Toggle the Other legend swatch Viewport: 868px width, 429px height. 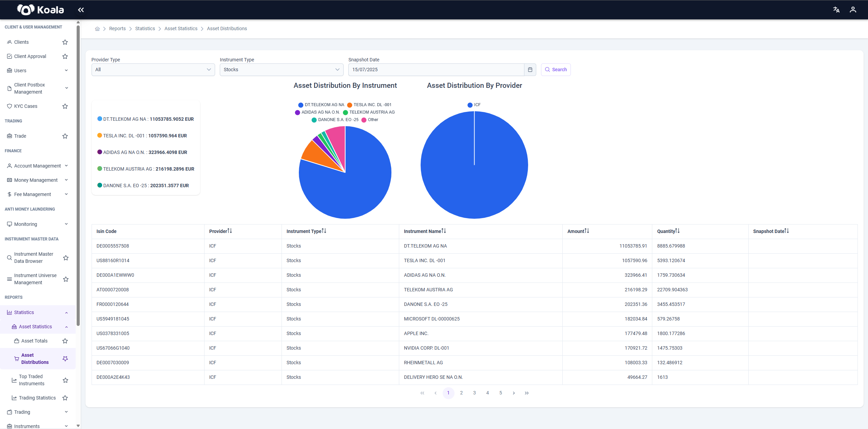point(364,120)
